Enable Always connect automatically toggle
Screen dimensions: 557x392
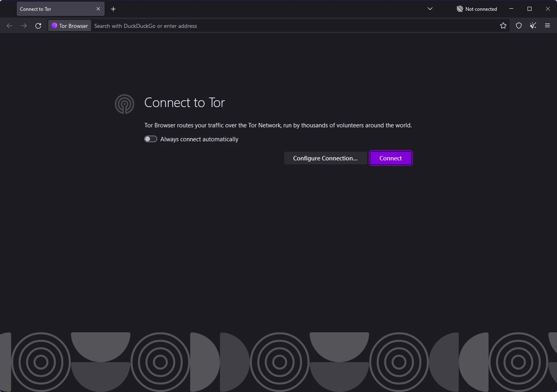point(151,139)
